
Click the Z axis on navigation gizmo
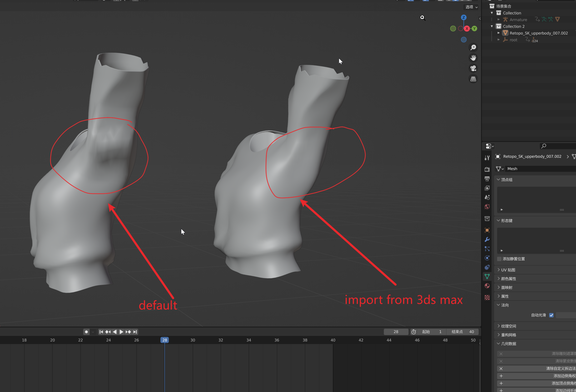click(x=463, y=17)
